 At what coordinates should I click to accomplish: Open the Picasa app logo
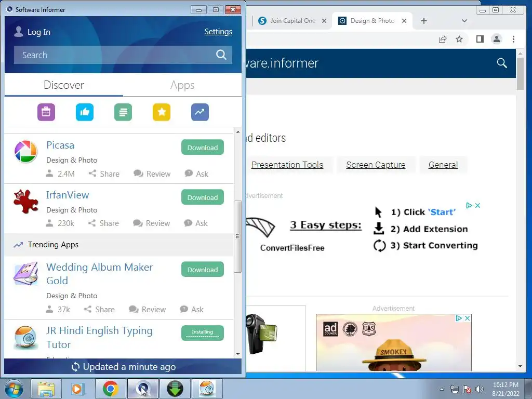click(26, 151)
